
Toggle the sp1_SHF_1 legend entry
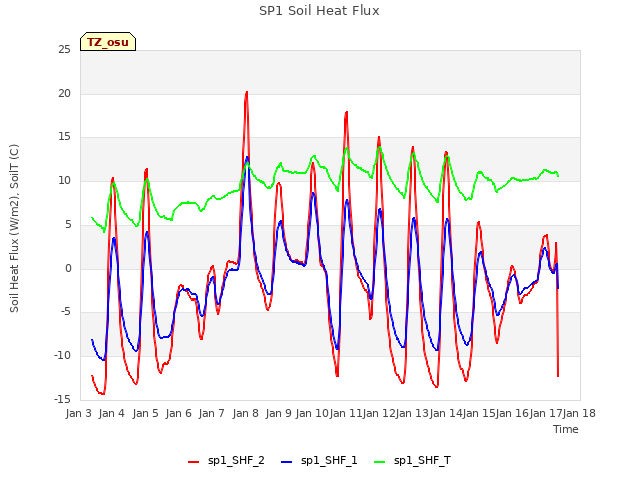point(319,461)
